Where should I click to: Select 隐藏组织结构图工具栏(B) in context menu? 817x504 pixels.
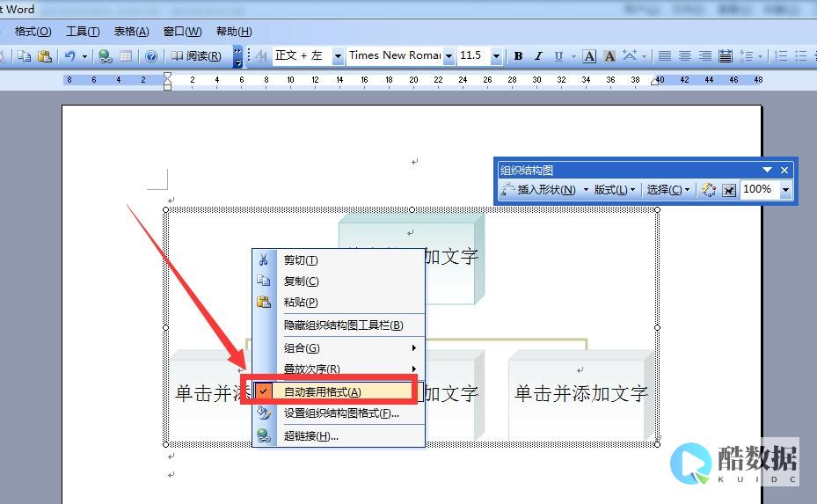(339, 325)
